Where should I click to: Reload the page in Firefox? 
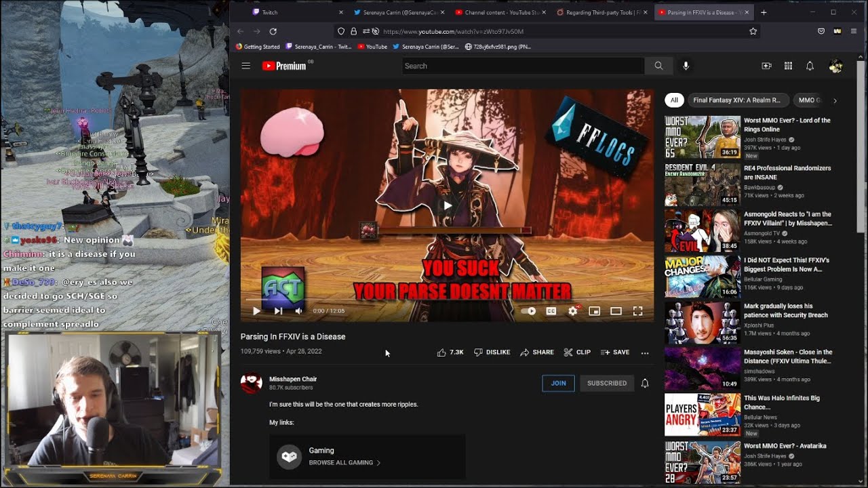coord(273,31)
